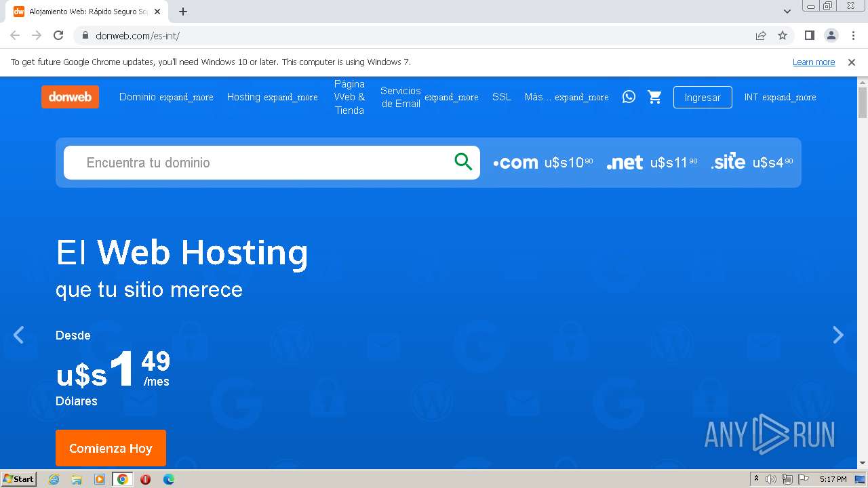Open Microsoft Edge from the taskbar
868x488 pixels.
point(168,479)
